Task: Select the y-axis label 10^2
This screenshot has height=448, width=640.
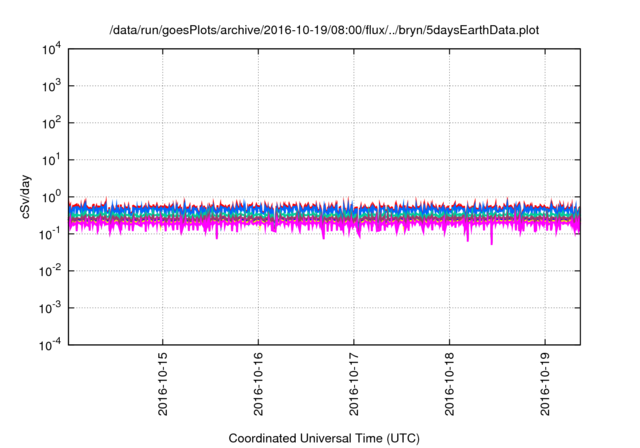Action: [x=52, y=123]
